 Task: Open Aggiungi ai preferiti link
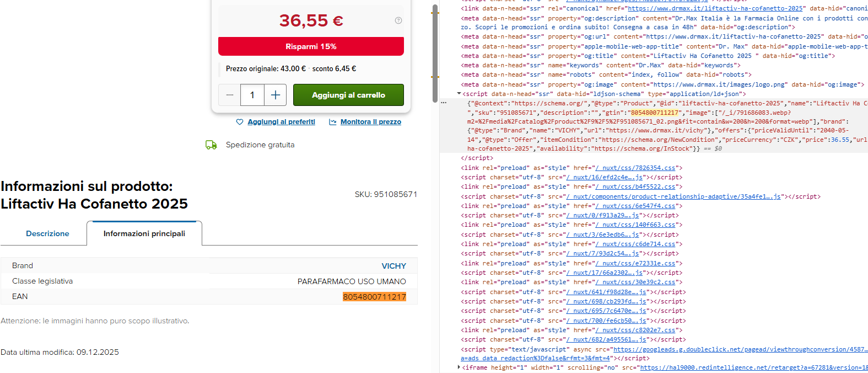pos(281,122)
